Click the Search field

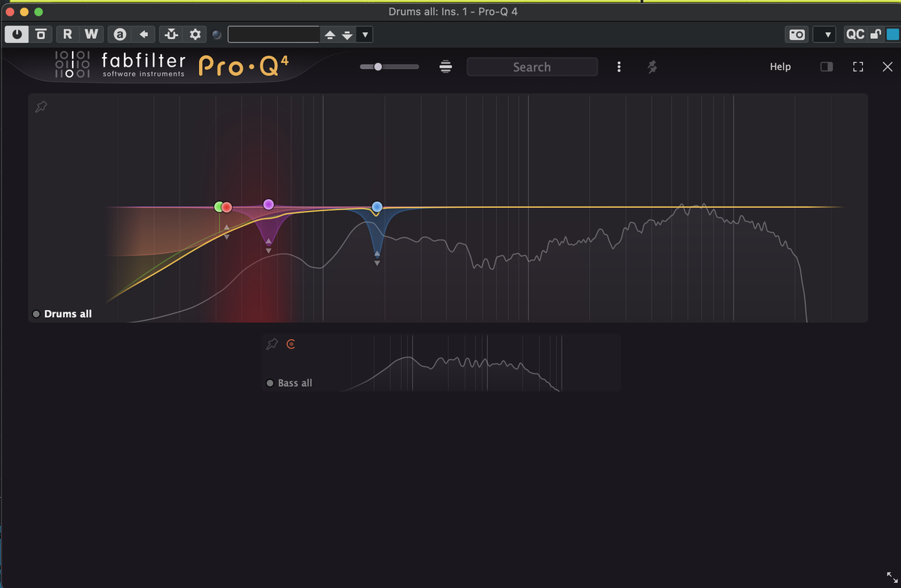[x=532, y=67]
